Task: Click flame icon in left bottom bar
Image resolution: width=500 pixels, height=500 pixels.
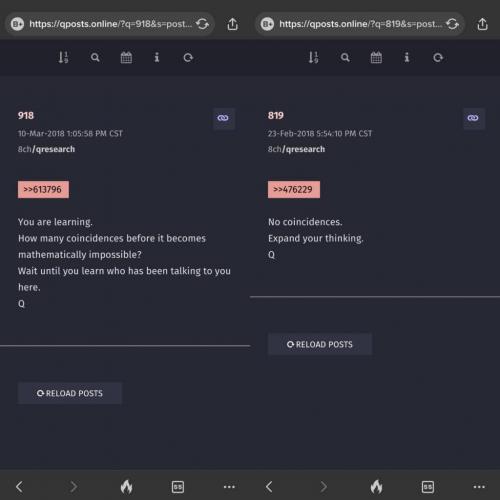Action: [126, 487]
